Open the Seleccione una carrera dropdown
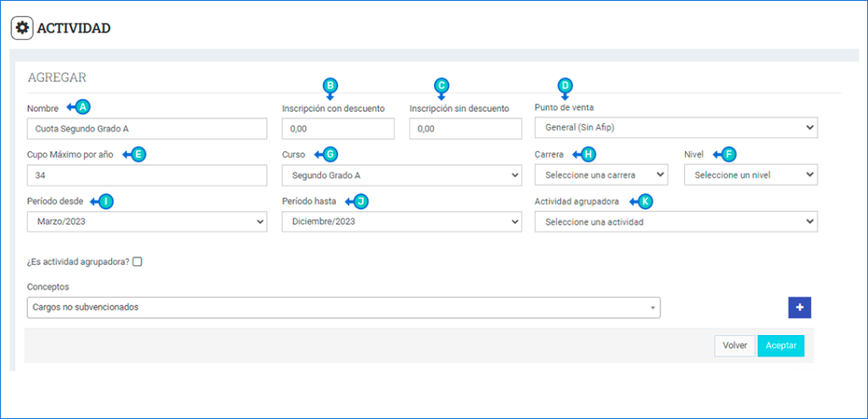Screen dimensions: 868x419 (601, 175)
